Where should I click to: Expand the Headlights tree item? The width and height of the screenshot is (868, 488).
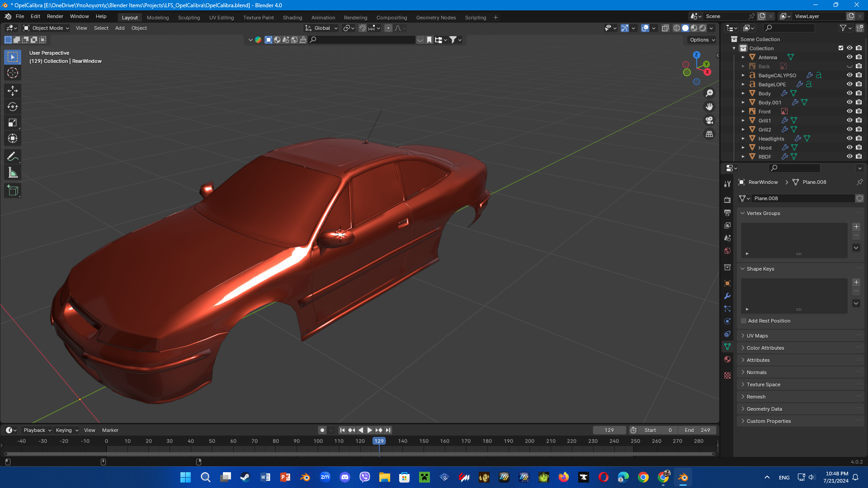(743, 139)
